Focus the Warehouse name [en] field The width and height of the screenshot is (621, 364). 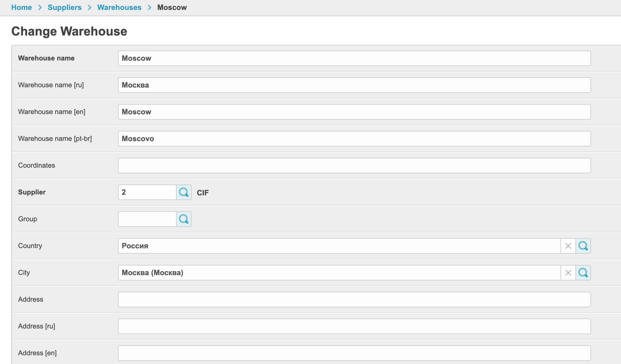[354, 112]
